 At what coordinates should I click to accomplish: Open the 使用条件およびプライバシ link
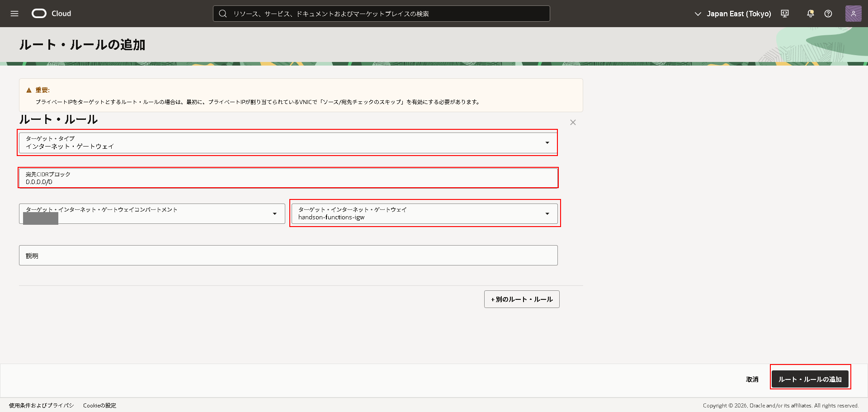coord(41,406)
